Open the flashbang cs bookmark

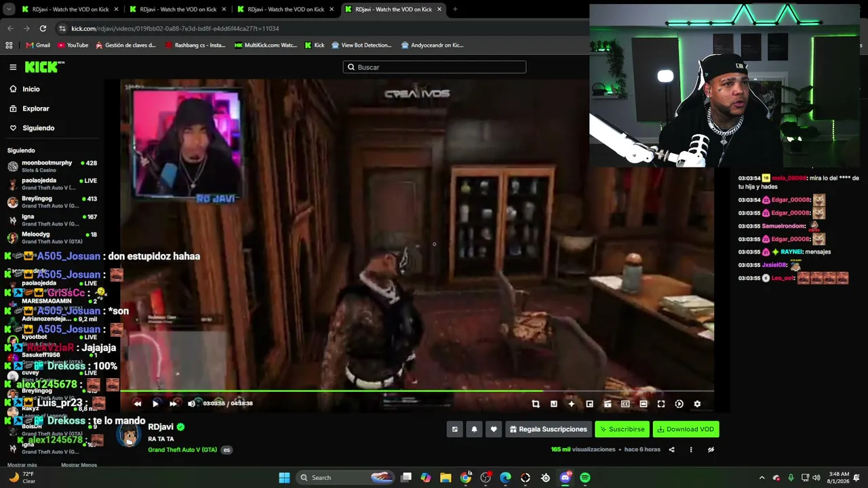pyautogui.click(x=195, y=45)
